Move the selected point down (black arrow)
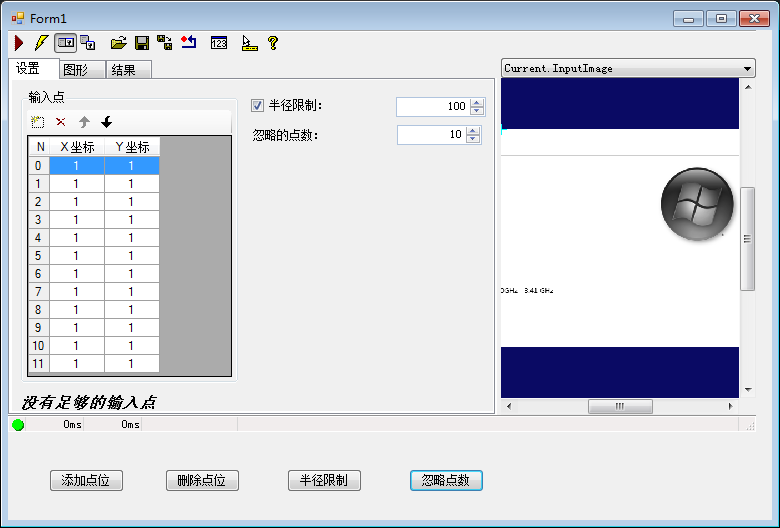This screenshot has width=780, height=528. tap(106, 122)
